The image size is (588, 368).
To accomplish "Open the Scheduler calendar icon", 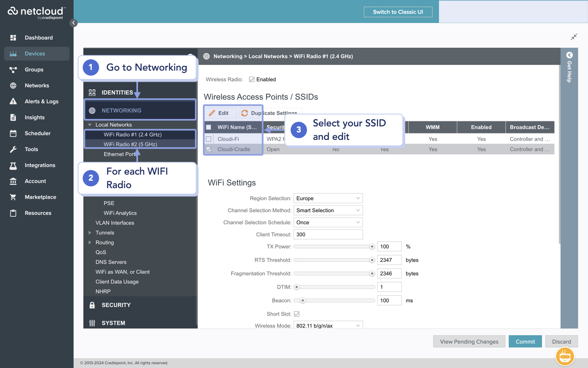I will point(13,133).
